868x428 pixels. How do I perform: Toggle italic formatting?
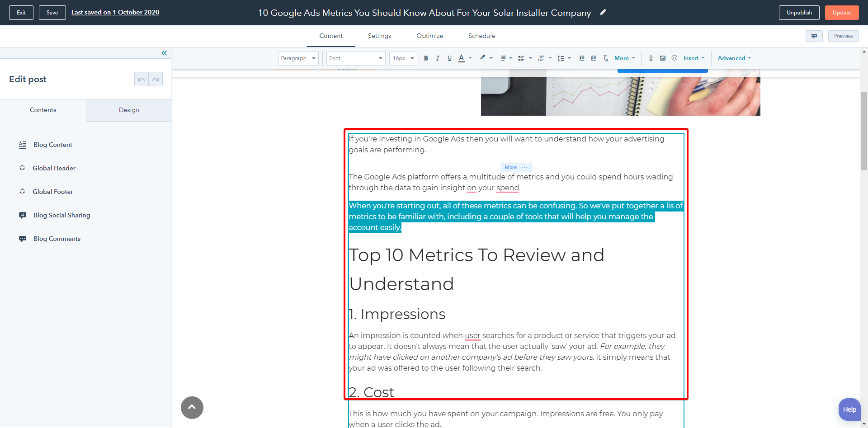tap(438, 58)
